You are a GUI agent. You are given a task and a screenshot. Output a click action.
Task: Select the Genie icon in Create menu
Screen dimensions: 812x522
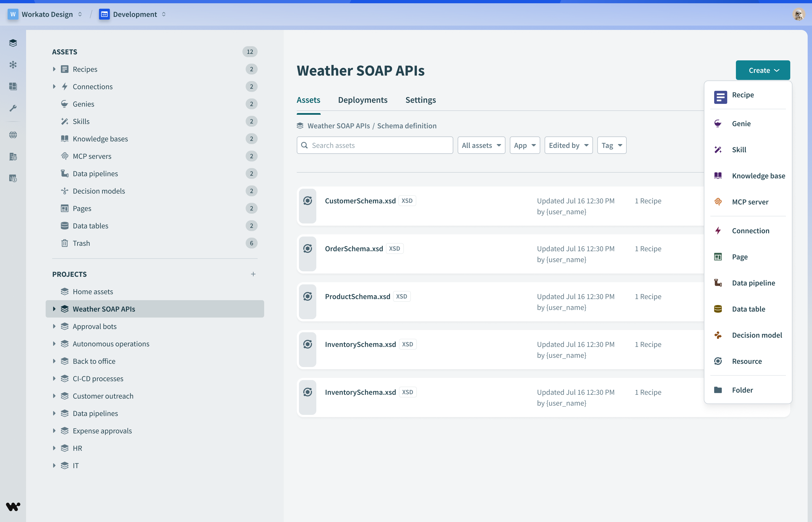[718, 123]
